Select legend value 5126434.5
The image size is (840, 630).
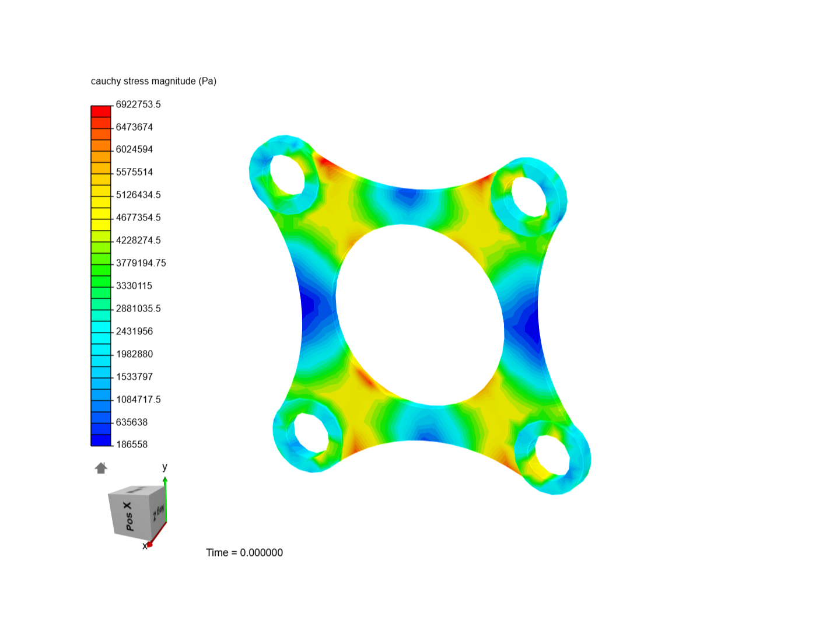pos(138,195)
